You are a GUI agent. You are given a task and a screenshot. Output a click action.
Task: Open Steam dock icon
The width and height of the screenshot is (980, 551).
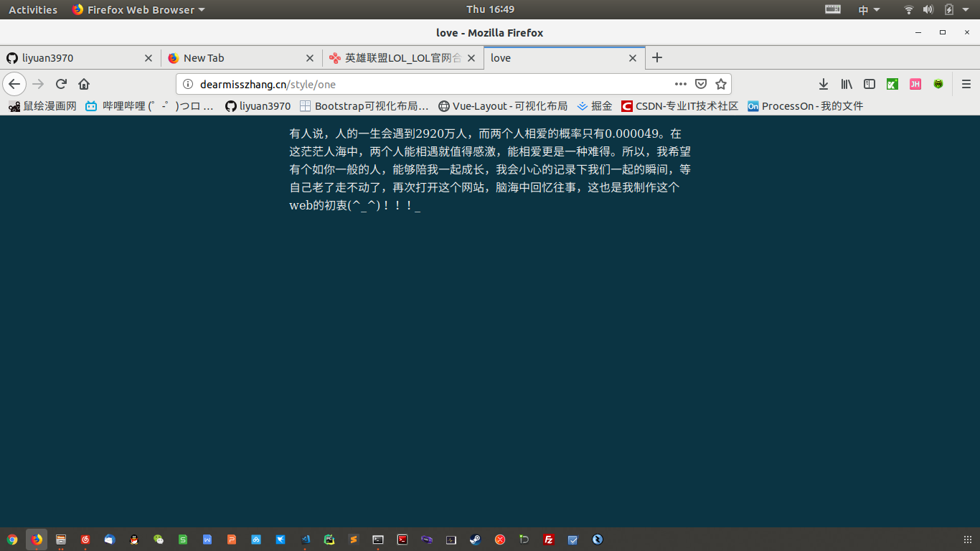pos(475,540)
